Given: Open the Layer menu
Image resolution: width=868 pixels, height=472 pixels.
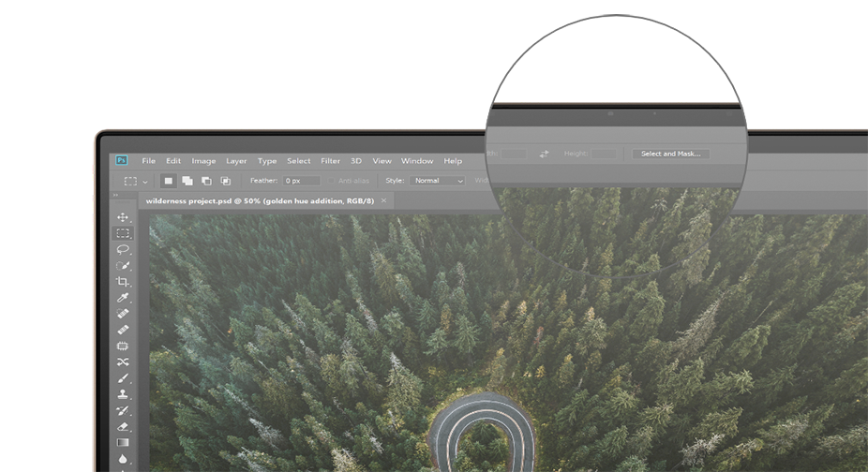Looking at the screenshot, I should pyautogui.click(x=236, y=161).
